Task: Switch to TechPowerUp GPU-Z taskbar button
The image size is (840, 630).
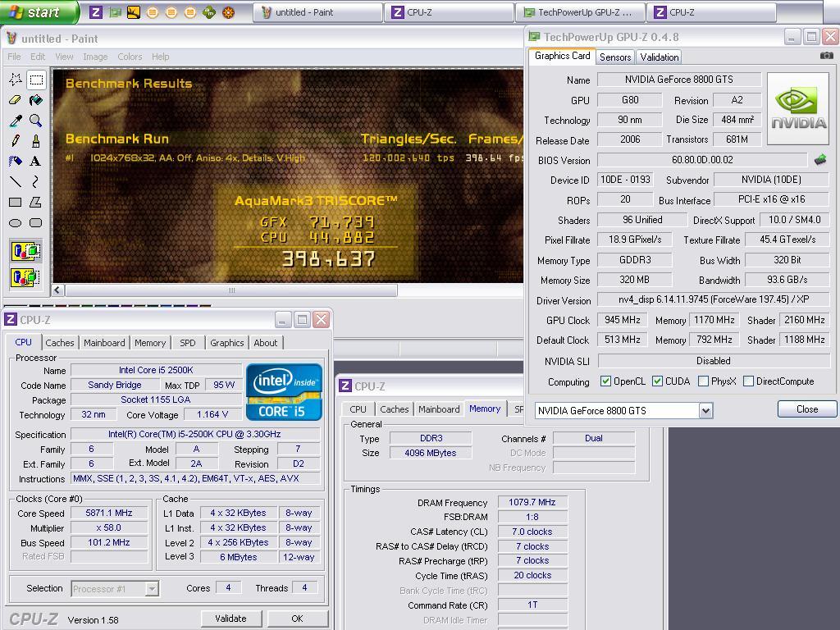Action: point(580,12)
